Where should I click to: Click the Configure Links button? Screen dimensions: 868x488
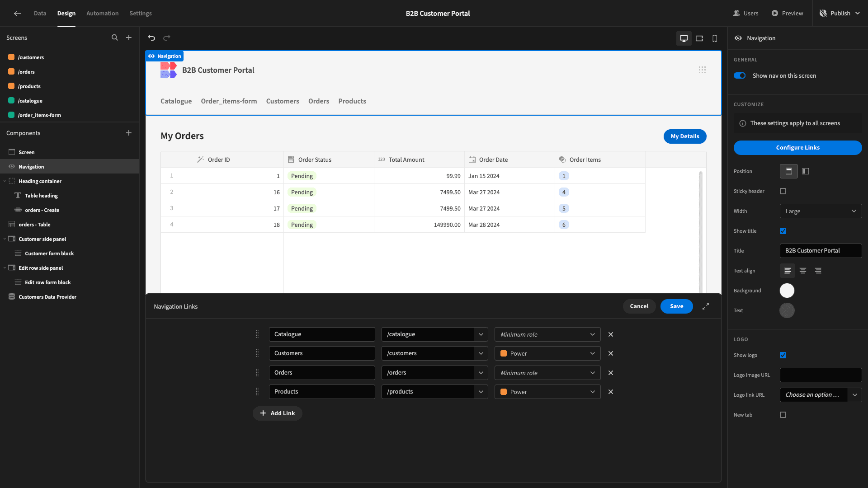797,148
